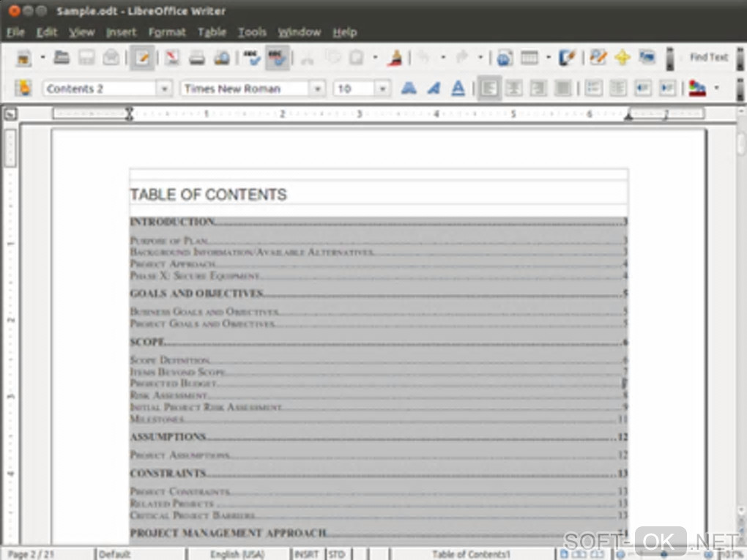The height and width of the screenshot is (560, 747).
Task: Click Decrease Indent icon
Action: [x=643, y=88]
